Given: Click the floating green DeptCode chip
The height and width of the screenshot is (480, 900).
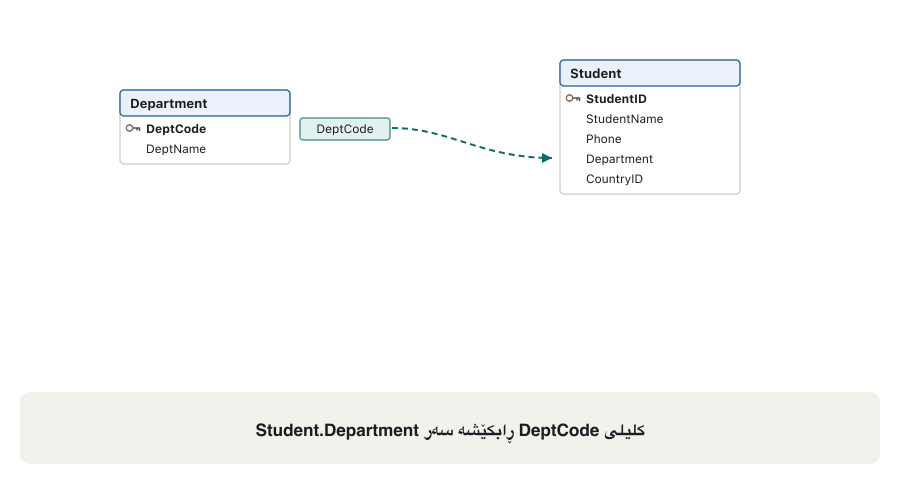Looking at the screenshot, I should pos(345,129).
